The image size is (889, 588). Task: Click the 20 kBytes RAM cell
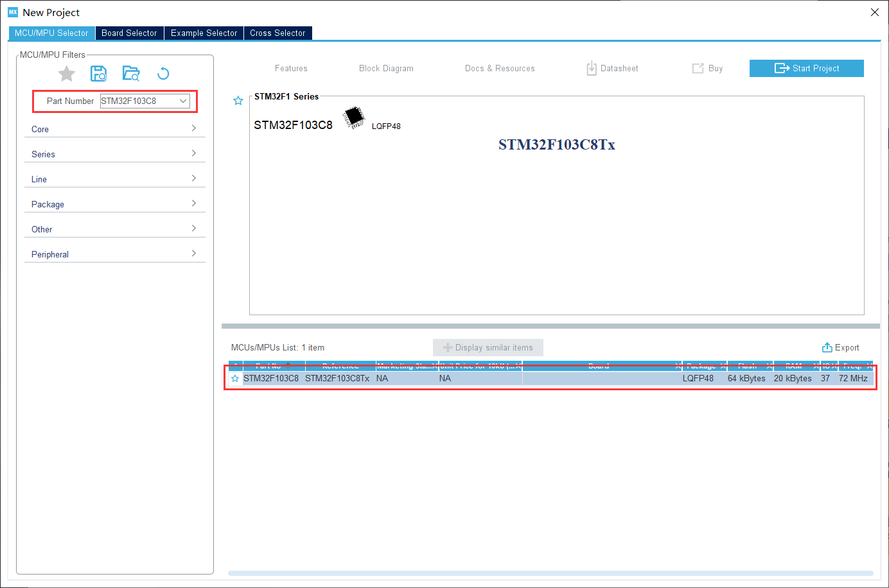[793, 379]
